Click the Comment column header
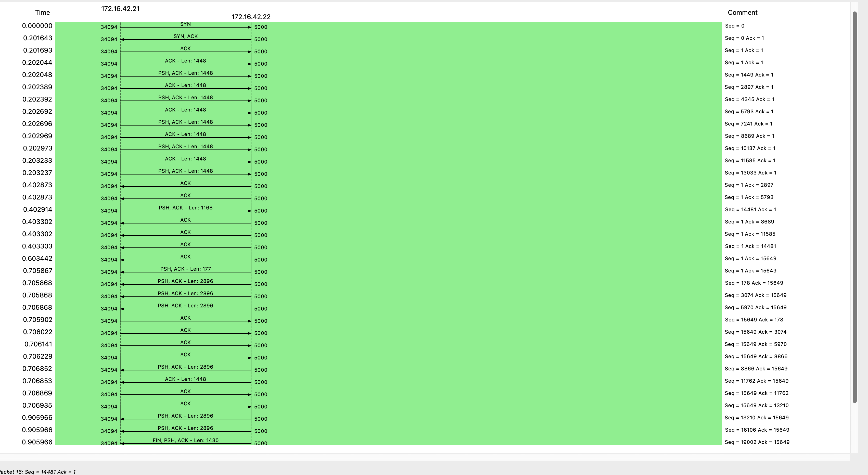This screenshot has width=868, height=475. (x=742, y=13)
